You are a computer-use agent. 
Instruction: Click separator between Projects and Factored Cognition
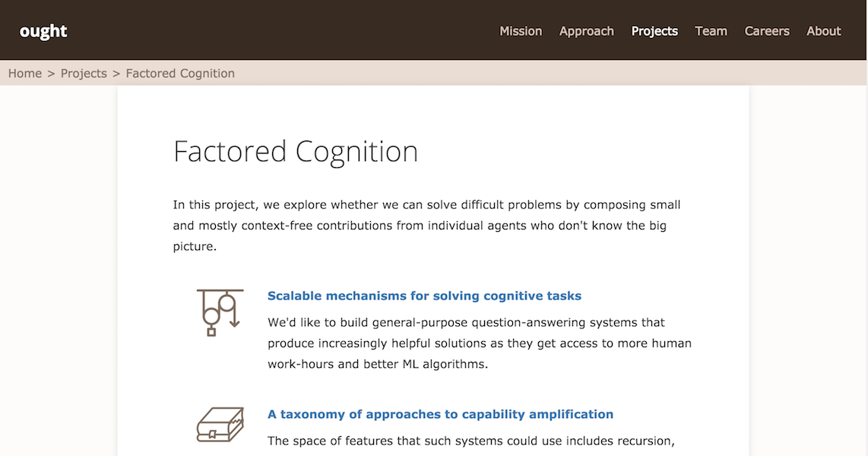coord(116,73)
